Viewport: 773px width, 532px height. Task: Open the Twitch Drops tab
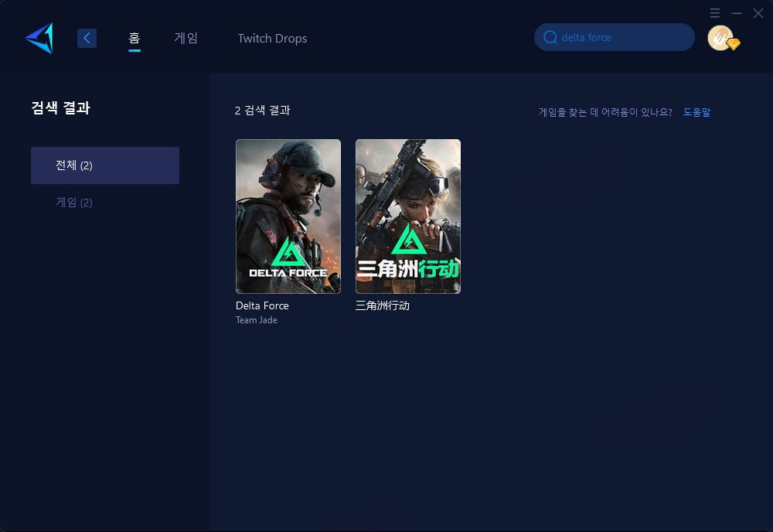[272, 38]
